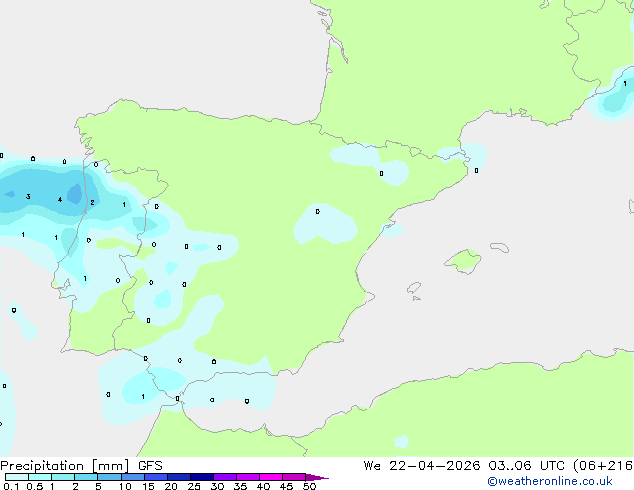
Task: Click the dark navy swatch between 25 and 30
Action: [201, 477]
